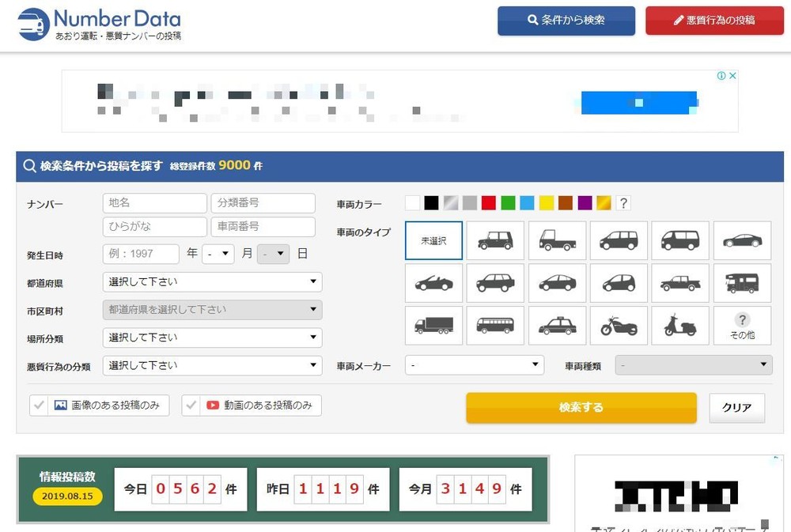
Task: Click the orange 検索する button
Action: [581, 408]
